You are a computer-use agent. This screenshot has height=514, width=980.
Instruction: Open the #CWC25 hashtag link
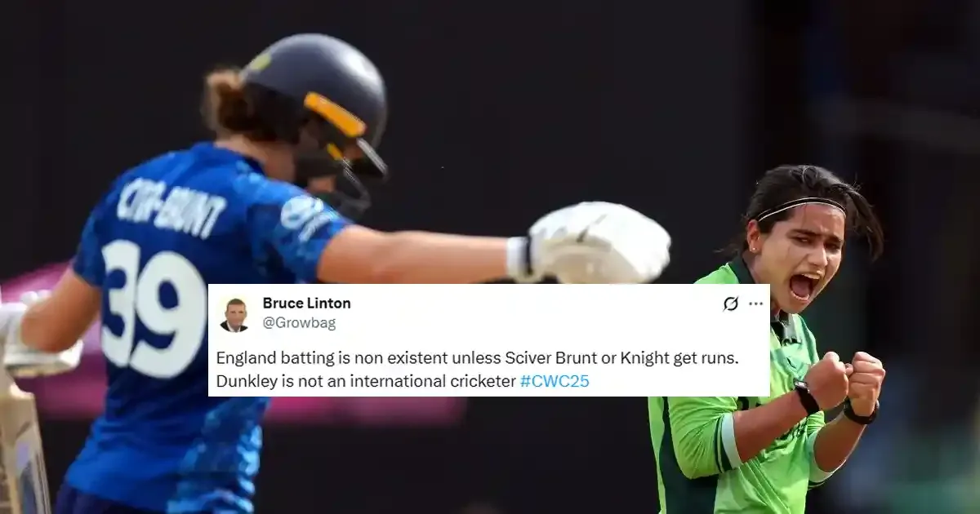point(555,381)
